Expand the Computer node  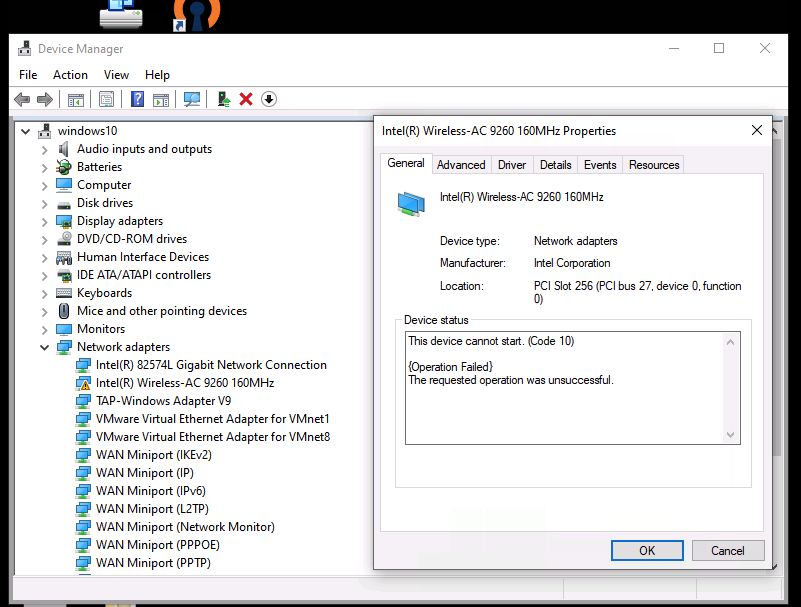(x=44, y=185)
